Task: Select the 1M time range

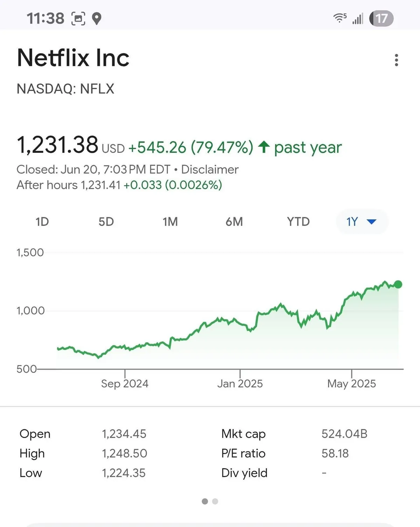Action: coord(170,221)
